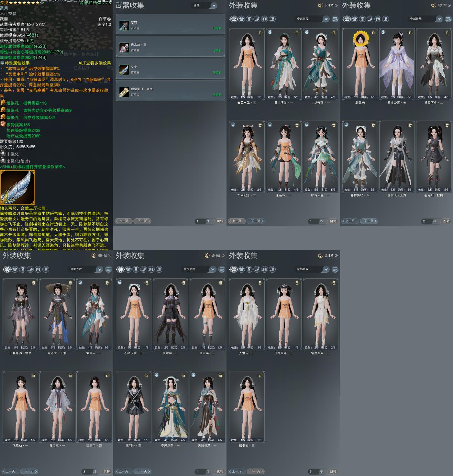Click trash icon on 朝露晞 card

click(x=373, y=33)
